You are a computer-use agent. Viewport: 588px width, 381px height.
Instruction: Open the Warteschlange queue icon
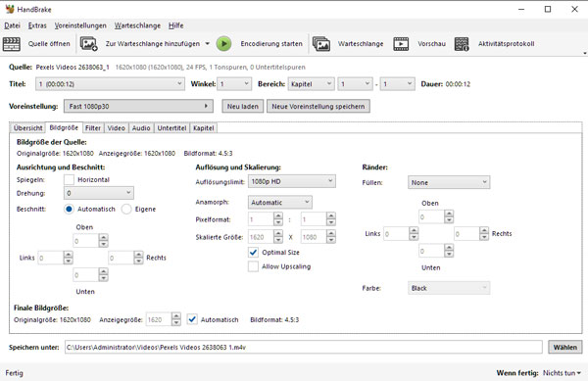[321, 44]
